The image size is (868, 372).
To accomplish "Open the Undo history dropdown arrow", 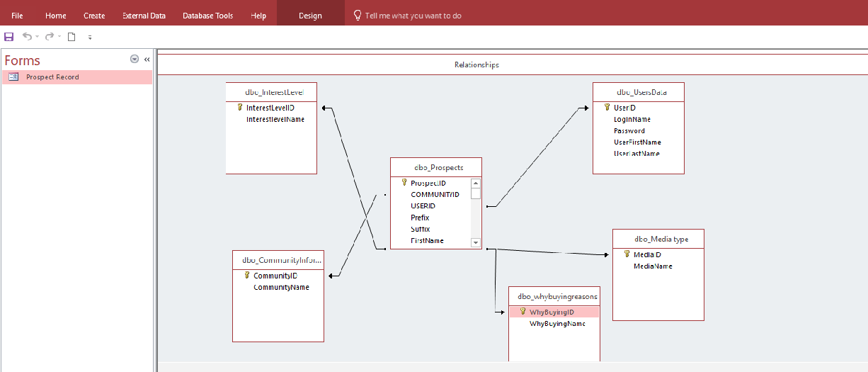I will click(37, 37).
